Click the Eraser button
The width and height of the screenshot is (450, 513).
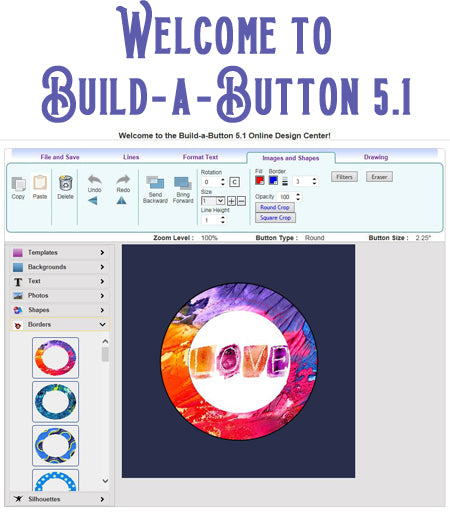point(379,177)
